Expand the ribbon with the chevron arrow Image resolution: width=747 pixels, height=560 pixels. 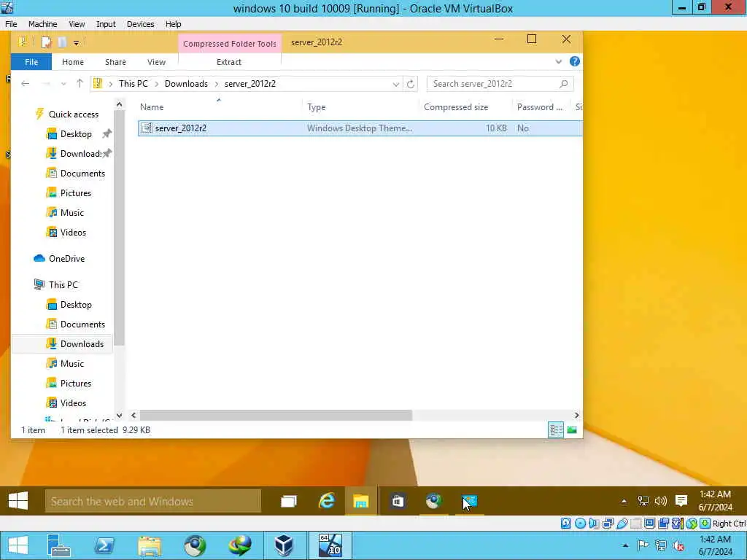coord(558,61)
